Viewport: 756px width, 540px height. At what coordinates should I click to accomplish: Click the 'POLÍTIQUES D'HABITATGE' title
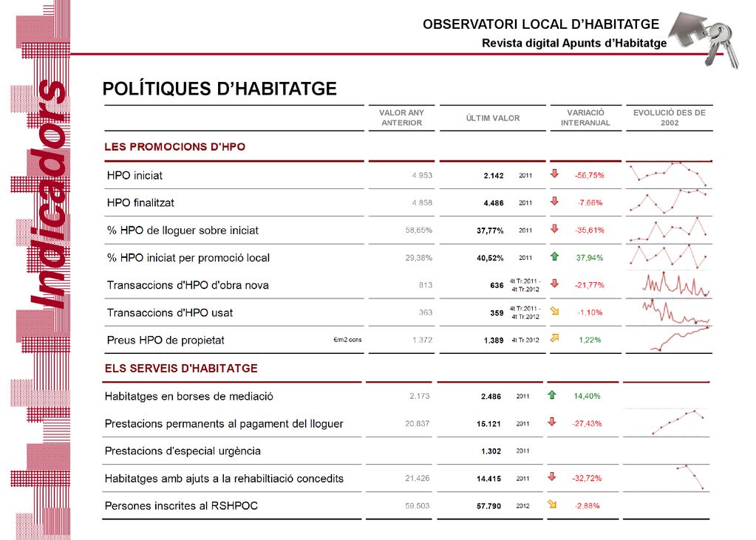219,89
